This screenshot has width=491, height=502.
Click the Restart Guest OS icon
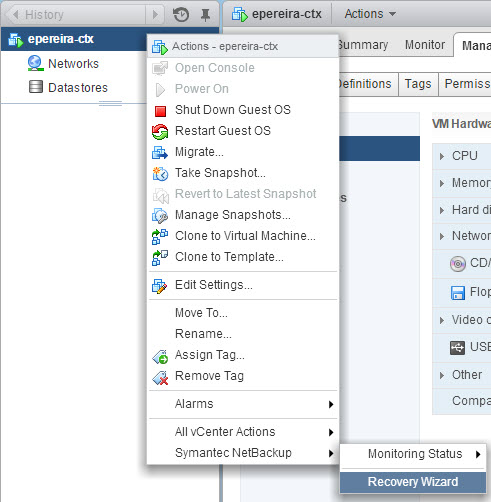[x=160, y=132]
